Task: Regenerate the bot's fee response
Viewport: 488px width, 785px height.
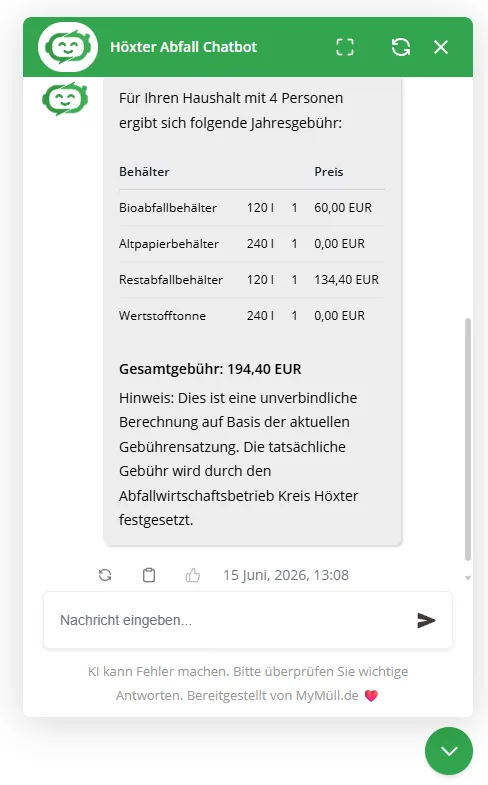Action: [x=105, y=575]
